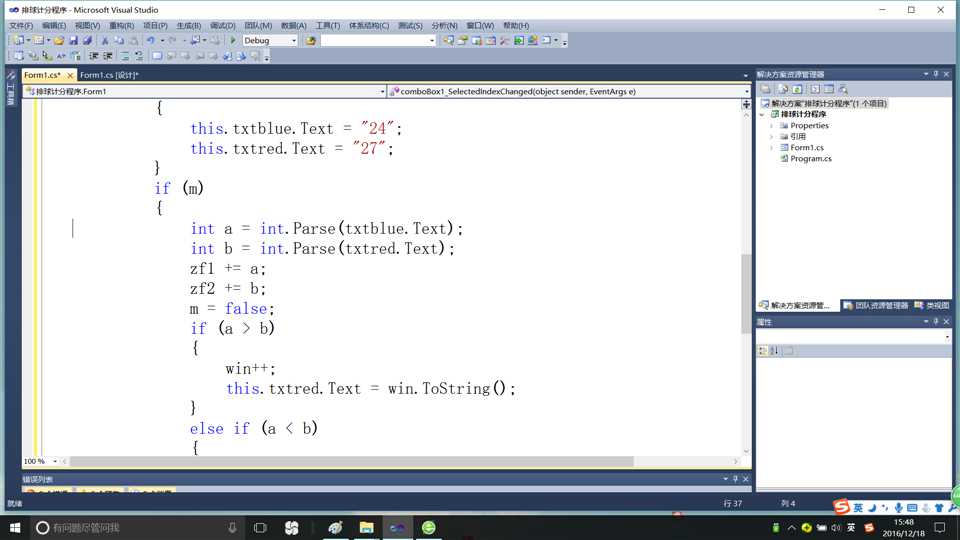Screen dimensions: 960x540
Task: Click the editor split window handle
Action: click(x=746, y=105)
